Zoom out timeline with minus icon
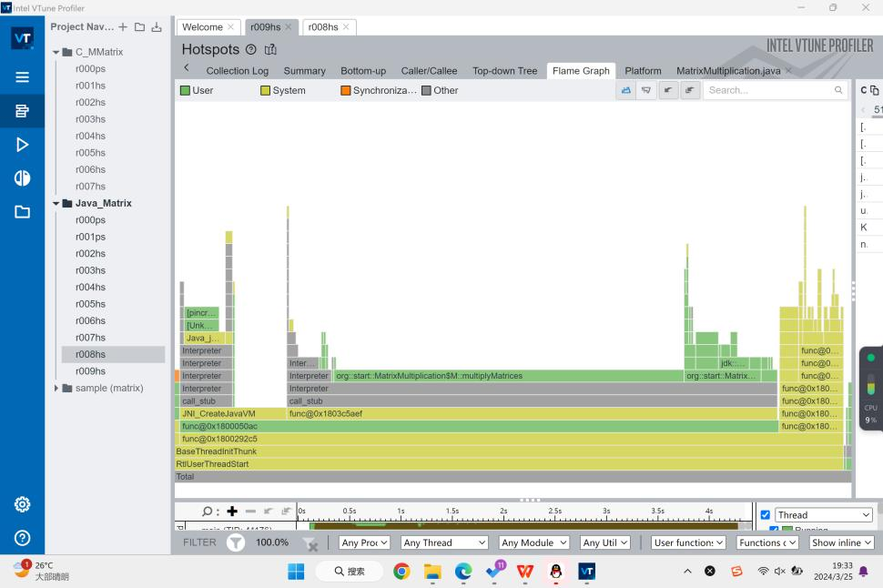This screenshot has width=883, height=588. (250, 511)
